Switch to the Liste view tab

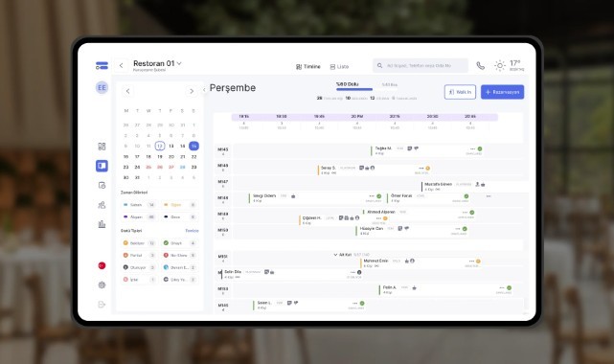point(339,66)
